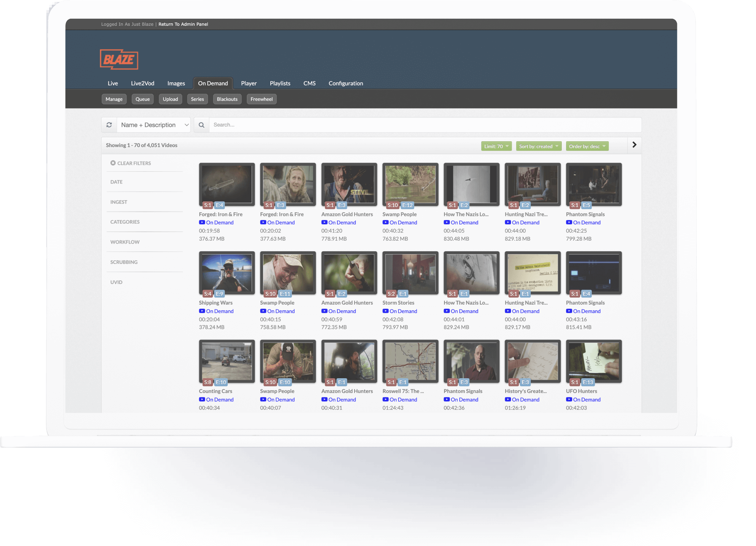Click the Swamp People S:10 E:10 title

tap(277, 391)
